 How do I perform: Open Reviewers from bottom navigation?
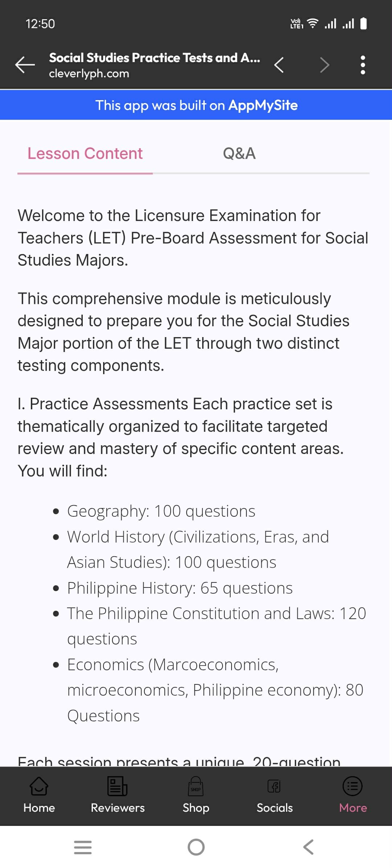(x=118, y=786)
